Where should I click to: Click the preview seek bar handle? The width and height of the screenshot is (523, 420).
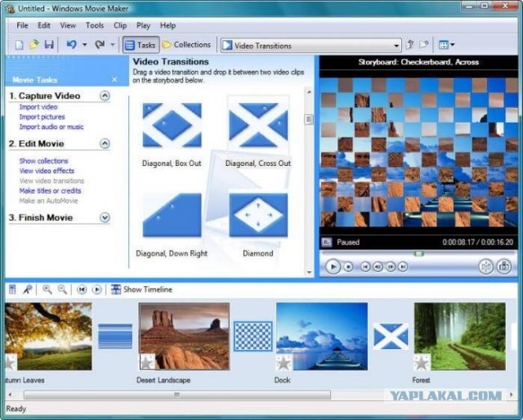click(418, 254)
